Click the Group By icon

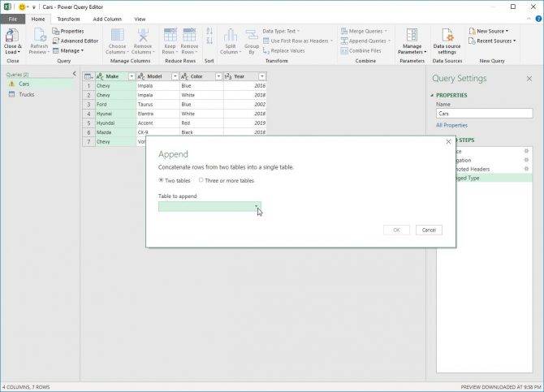point(252,36)
